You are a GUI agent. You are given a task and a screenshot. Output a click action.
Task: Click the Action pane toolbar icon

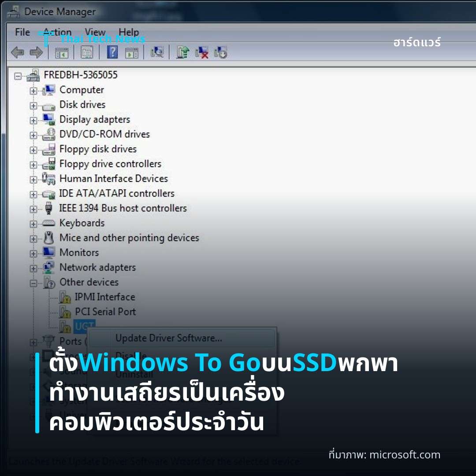(x=132, y=53)
